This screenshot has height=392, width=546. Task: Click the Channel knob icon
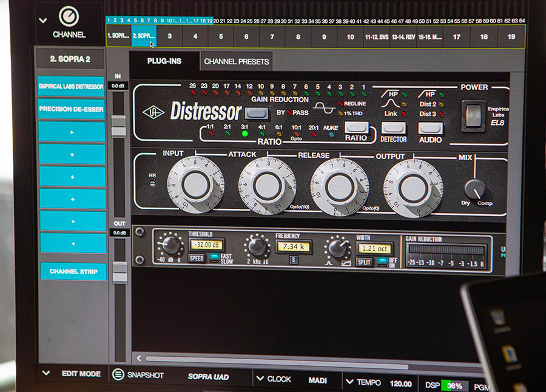click(69, 16)
